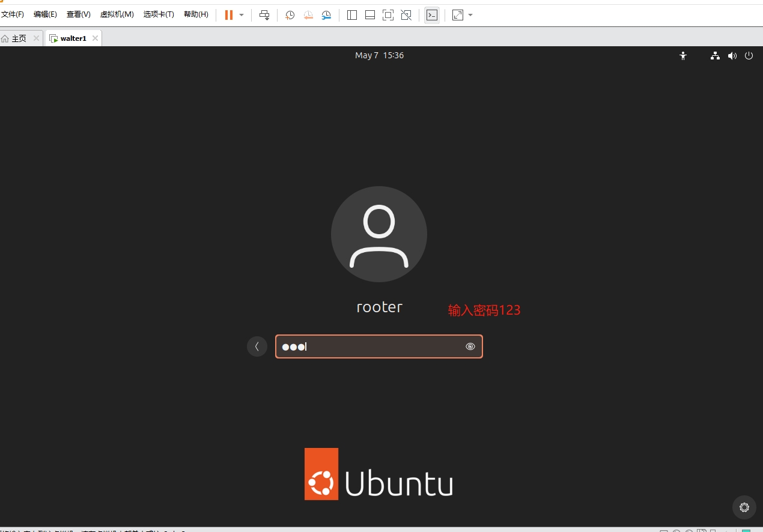Switch to the 主页 home tab
The height and width of the screenshot is (532, 763).
tap(19, 38)
